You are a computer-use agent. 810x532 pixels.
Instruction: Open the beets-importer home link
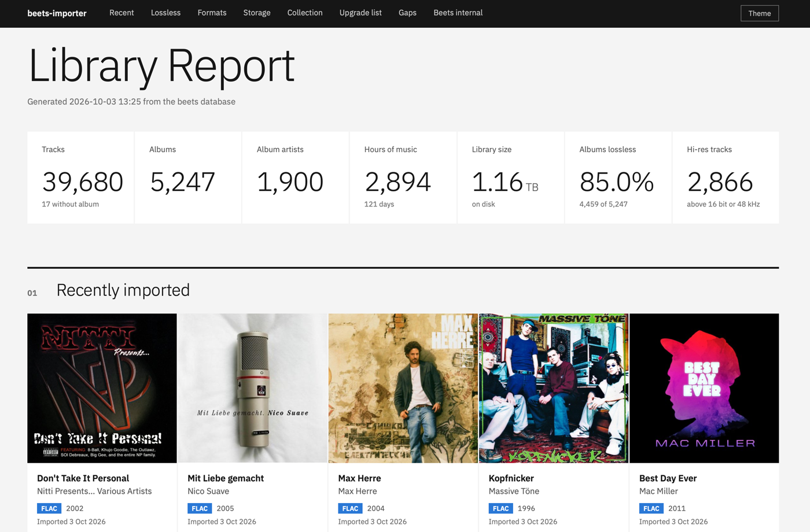click(57, 13)
